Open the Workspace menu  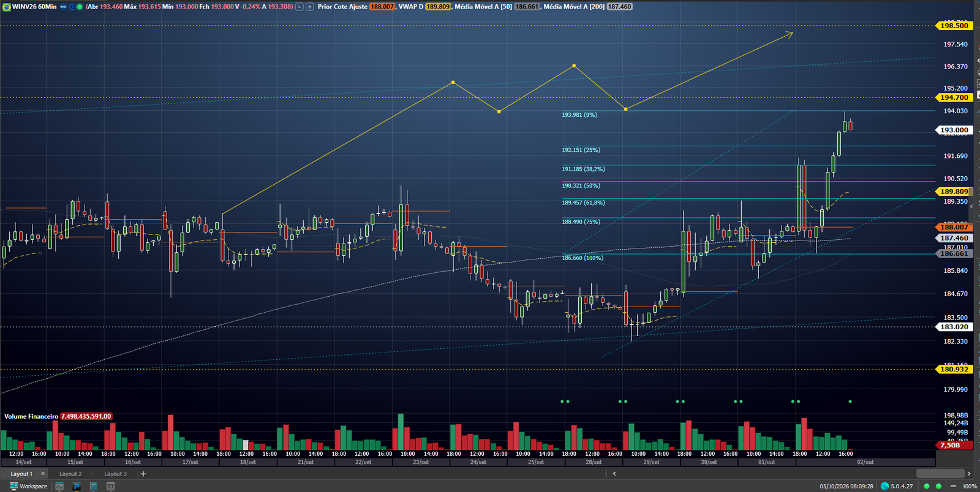tap(28, 486)
